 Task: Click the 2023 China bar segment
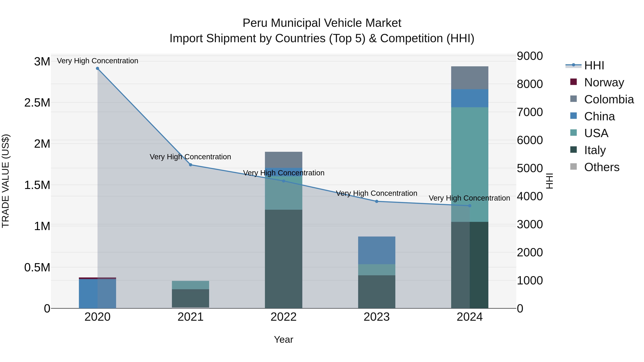click(x=377, y=250)
